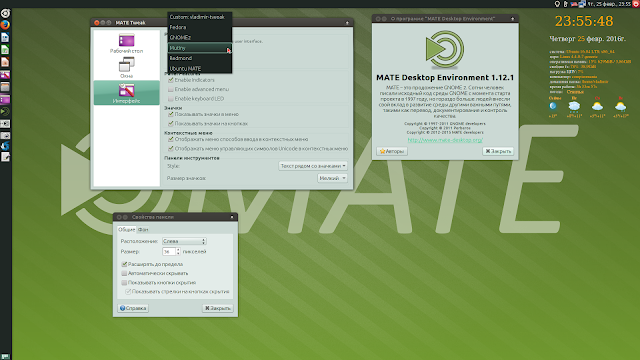
Task: Open LibreOffice Calc from the dock
Action: point(5,50)
